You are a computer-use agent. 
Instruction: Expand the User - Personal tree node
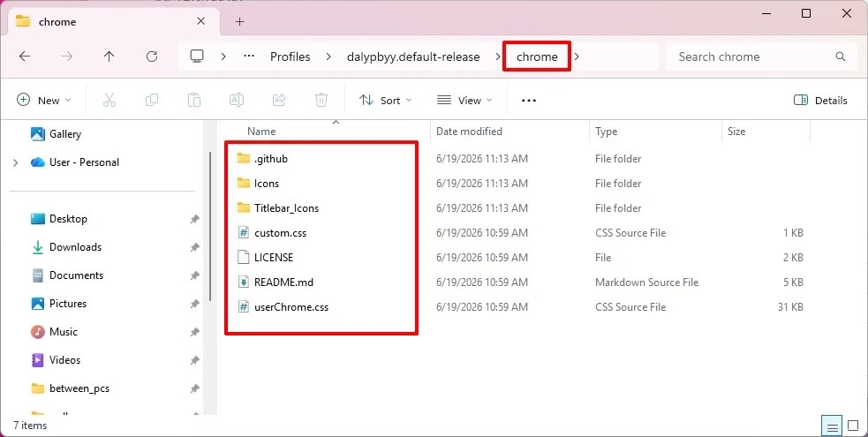coord(16,162)
